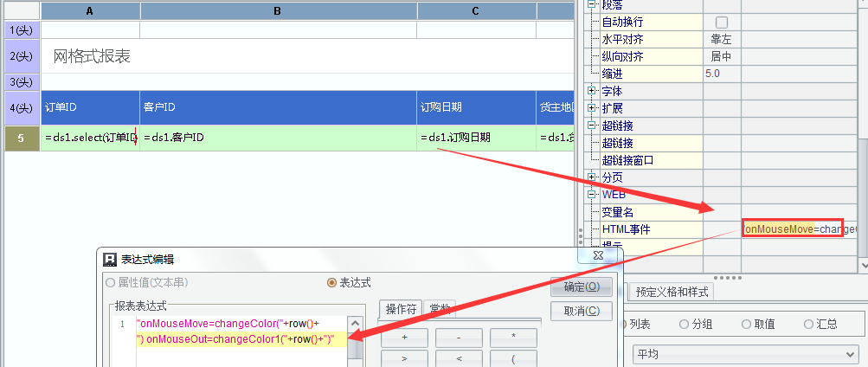Select the 表达式 radio button

pos(331,283)
